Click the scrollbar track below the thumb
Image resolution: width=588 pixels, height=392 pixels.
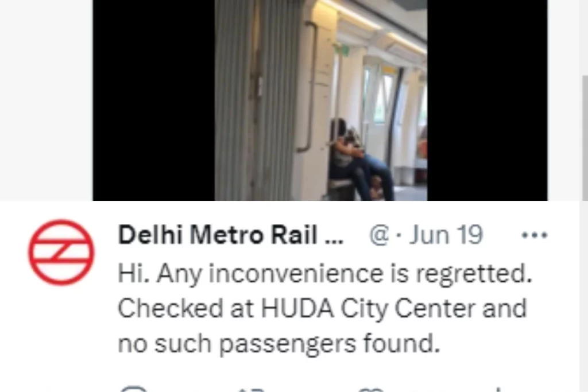coord(584,296)
